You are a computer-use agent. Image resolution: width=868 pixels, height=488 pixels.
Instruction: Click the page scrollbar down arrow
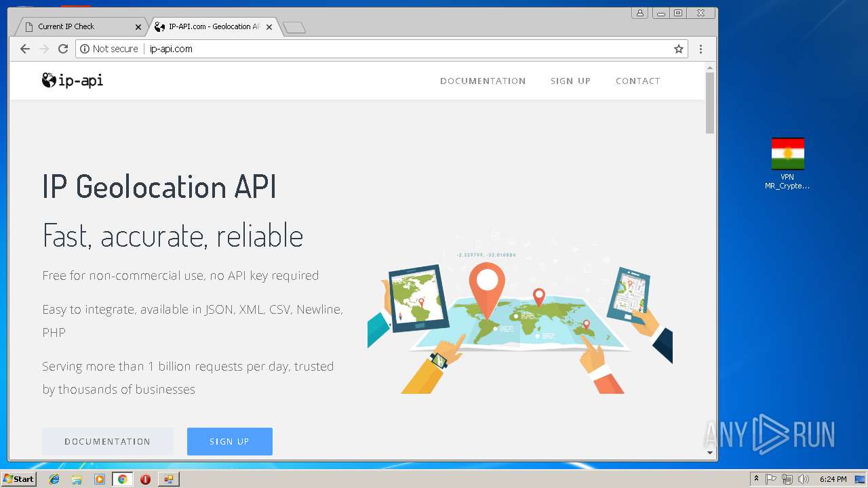710,453
